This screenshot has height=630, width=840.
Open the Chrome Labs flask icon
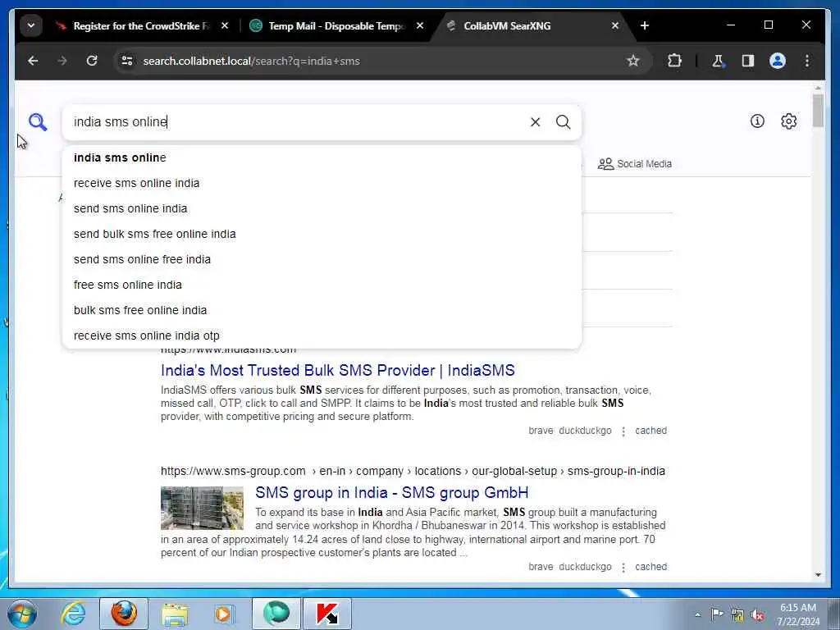pyautogui.click(x=718, y=61)
